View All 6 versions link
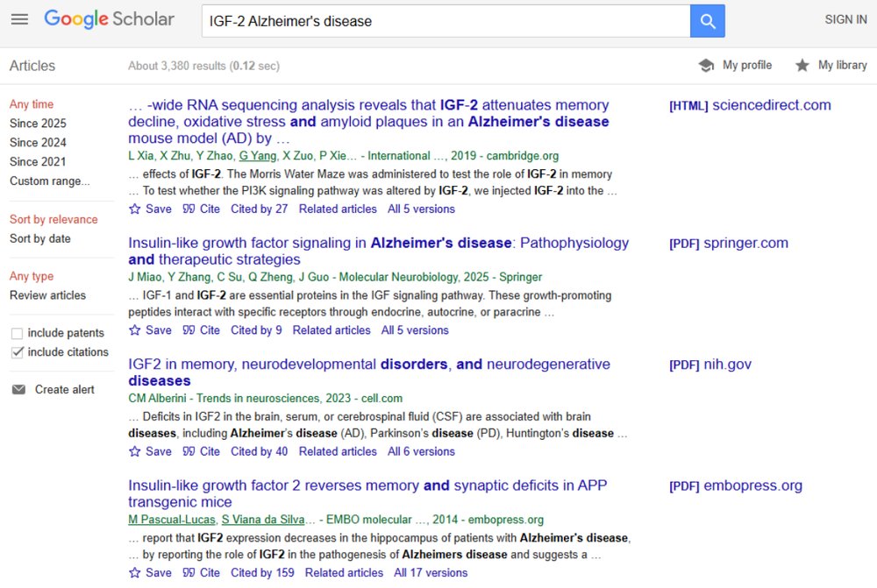Image resolution: width=877 pixels, height=588 pixels. 421,451
